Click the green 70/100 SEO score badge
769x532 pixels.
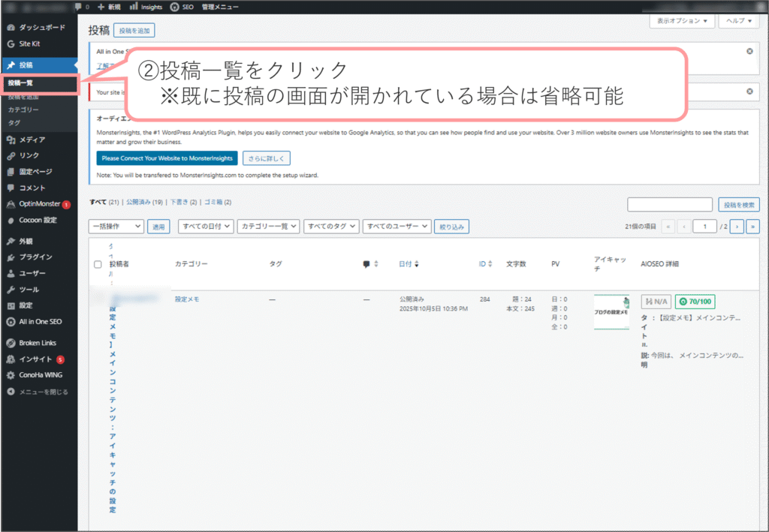pyautogui.click(x=694, y=302)
